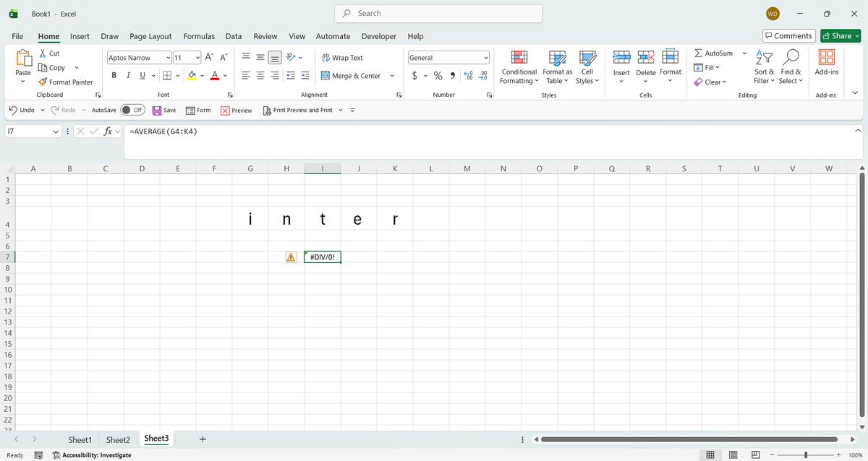Toggle Italic formatting
This screenshot has height=461, width=868.
click(128, 76)
